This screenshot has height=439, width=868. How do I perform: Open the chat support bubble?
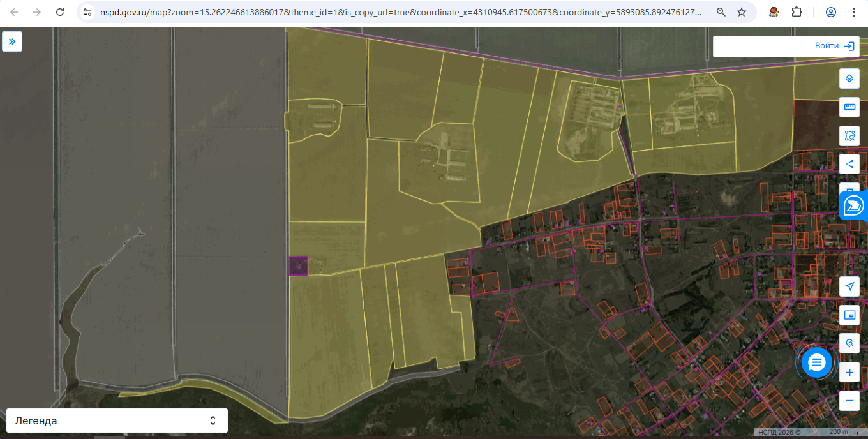coord(817,362)
